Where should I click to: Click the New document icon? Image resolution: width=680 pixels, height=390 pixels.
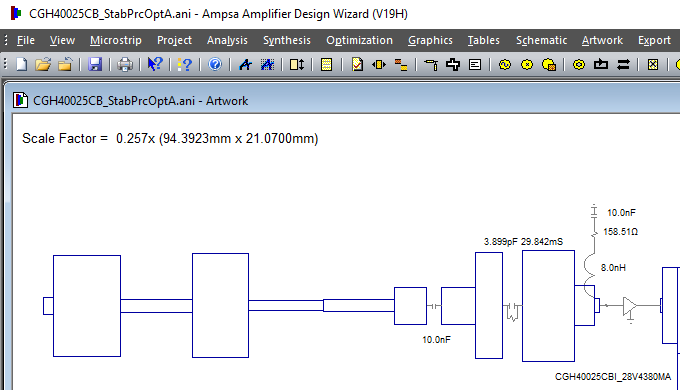click(22, 65)
